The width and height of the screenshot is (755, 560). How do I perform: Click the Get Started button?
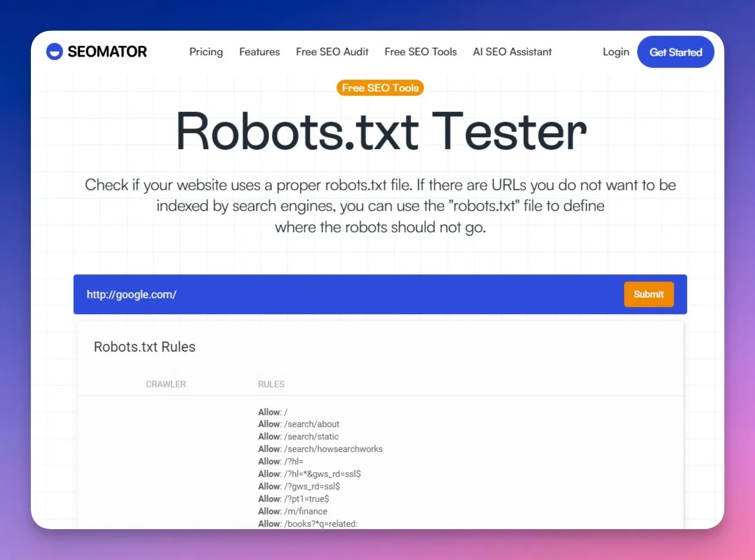coord(675,52)
